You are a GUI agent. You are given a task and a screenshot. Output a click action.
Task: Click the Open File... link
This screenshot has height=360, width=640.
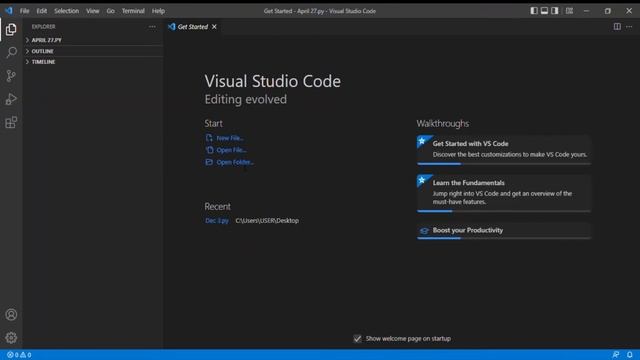tap(231, 150)
